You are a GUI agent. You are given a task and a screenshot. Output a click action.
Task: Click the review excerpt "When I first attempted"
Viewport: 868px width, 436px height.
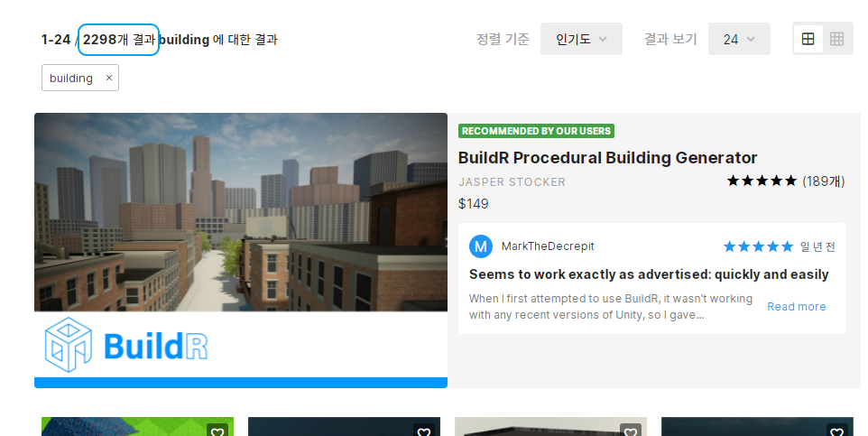click(611, 306)
